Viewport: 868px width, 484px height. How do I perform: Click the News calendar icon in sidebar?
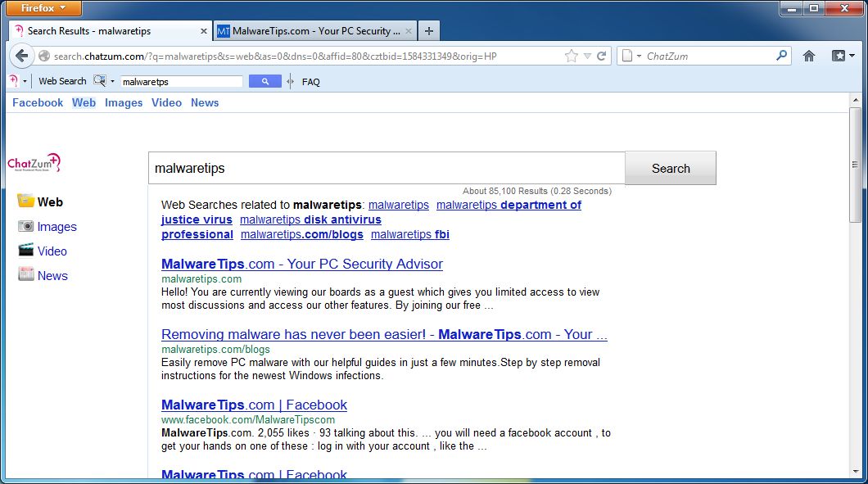pos(25,274)
